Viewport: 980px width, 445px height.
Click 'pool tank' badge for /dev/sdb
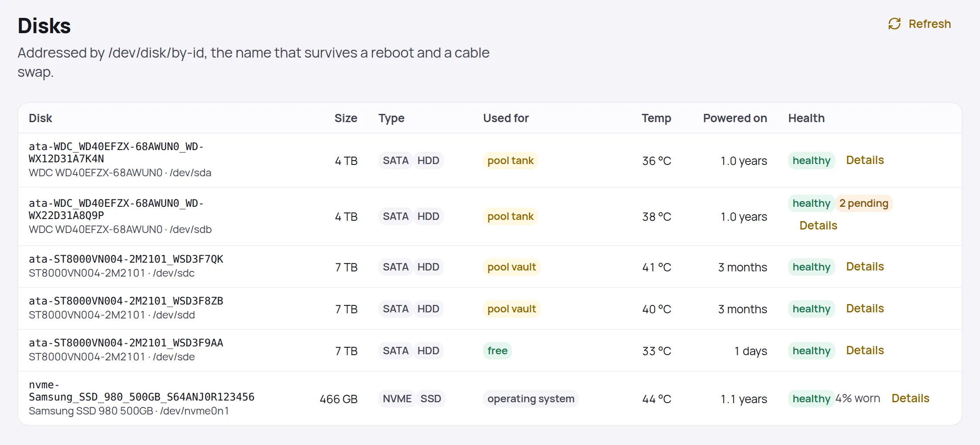pyautogui.click(x=510, y=216)
